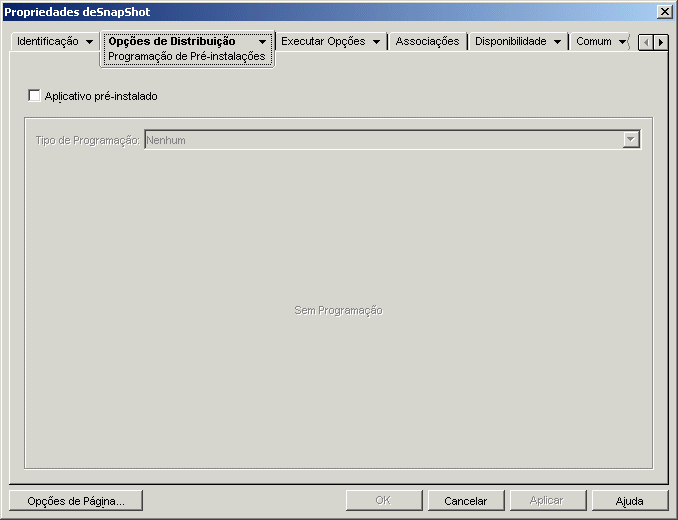Screen dimensions: 678x520
Task: Go to the Associações tab
Action: tap(427, 41)
